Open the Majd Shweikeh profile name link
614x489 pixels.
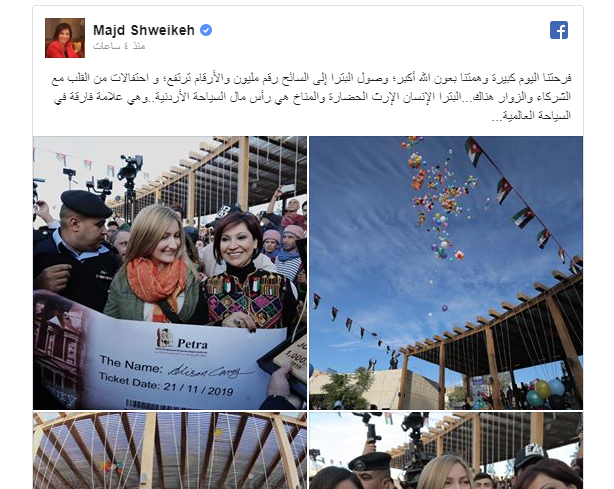tap(144, 30)
